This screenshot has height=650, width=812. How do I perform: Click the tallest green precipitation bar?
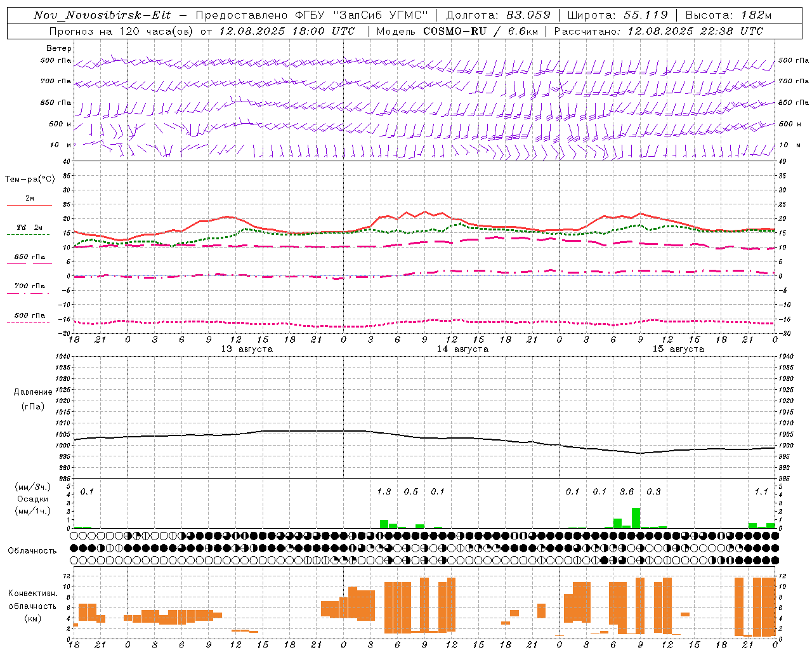pyautogui.click(x=636, y=518)
